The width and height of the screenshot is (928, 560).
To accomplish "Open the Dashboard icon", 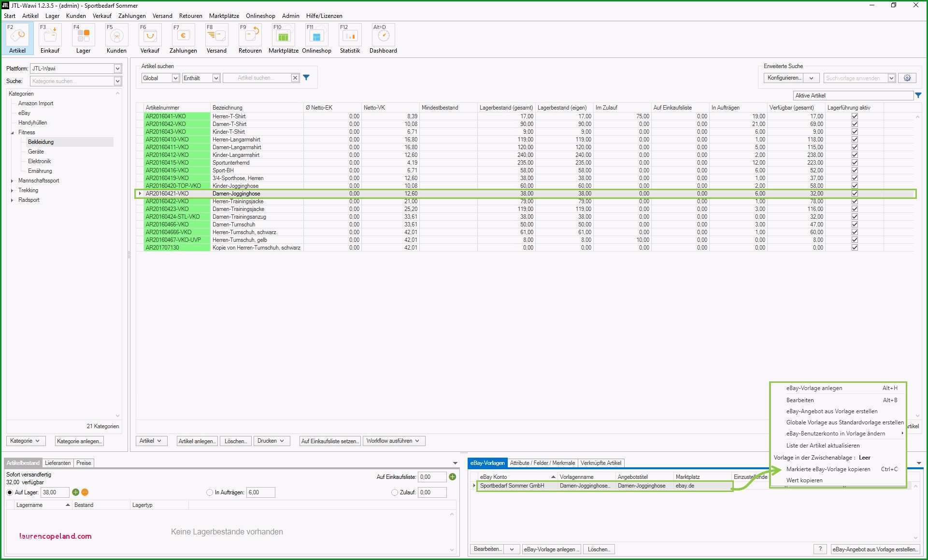I will point(383,39).
